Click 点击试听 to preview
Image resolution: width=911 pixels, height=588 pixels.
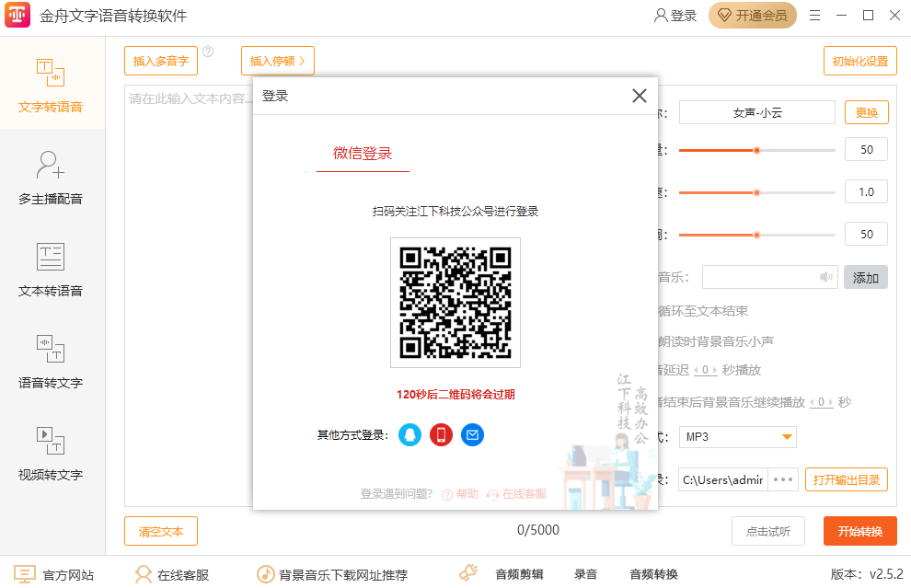pos(768,531)
